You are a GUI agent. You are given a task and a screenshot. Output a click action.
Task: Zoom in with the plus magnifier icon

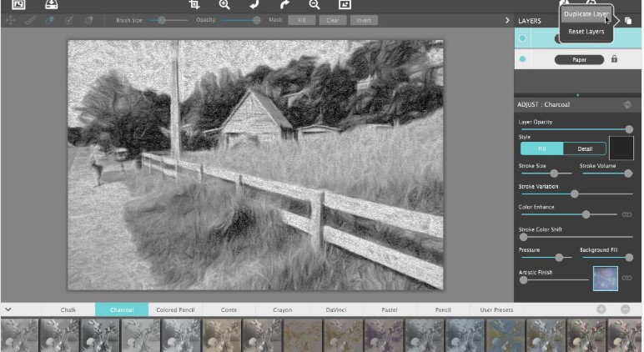click(x=224, y=4)
